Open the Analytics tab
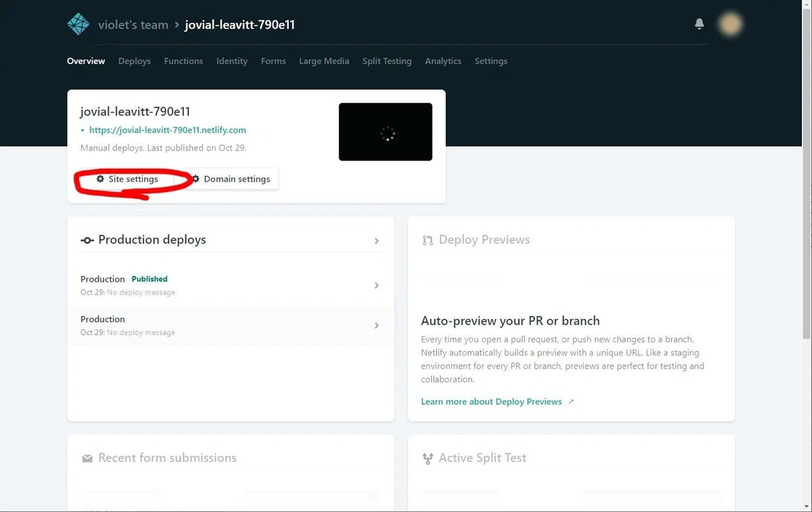Image resolution: width=812 pixels, height=512 pixels. pyautogui.click(x=443, y=61)
